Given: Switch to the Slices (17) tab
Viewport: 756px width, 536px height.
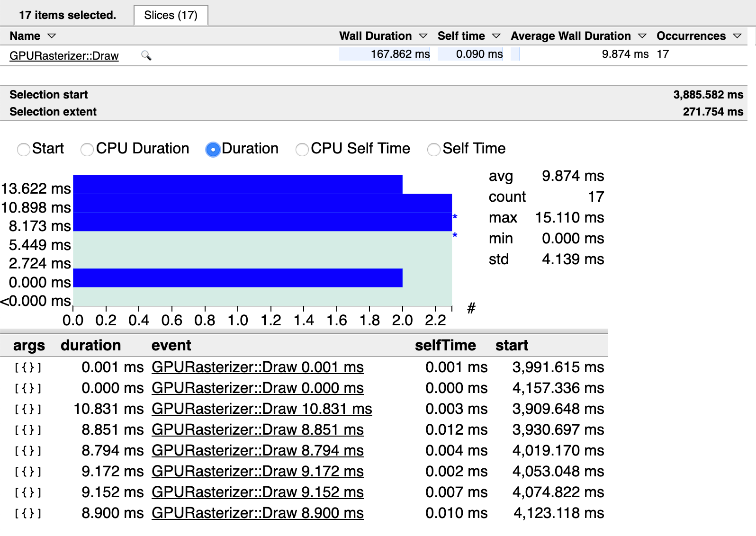Looking at the screenshot, I should (x=171, y=15).
